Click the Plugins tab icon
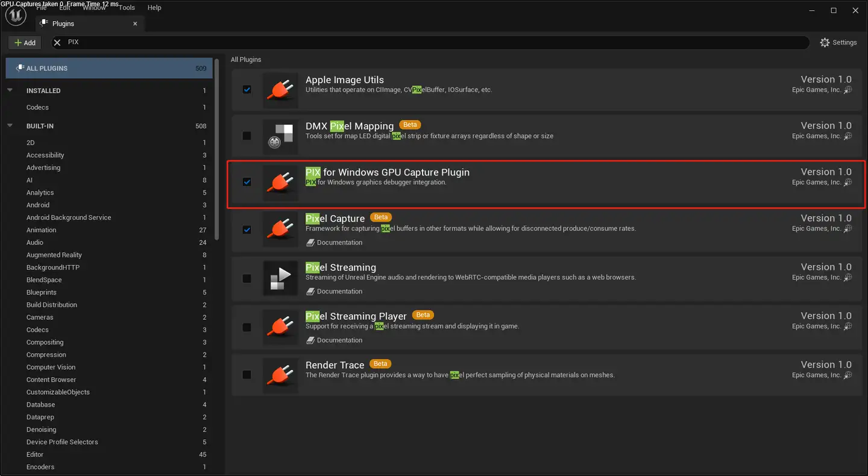The image size is (868, 476). pos(44,23)
